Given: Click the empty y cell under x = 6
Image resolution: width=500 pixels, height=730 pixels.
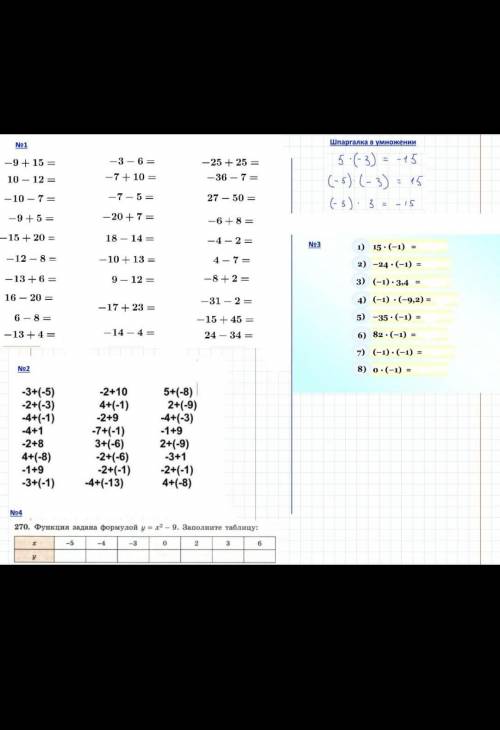Looking at the screenshot, I should [x=260, y=556].
